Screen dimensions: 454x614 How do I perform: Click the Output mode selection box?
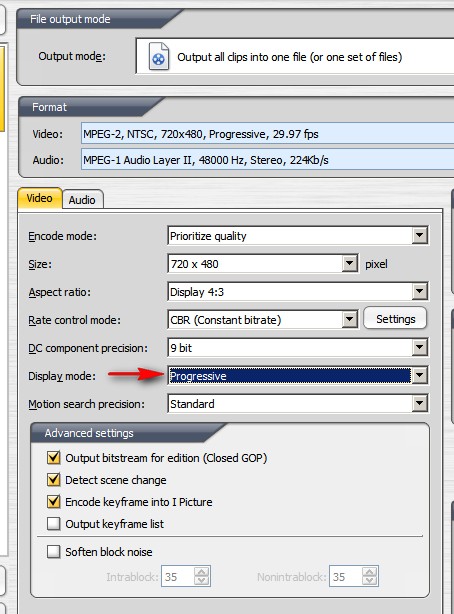(295, 56)
